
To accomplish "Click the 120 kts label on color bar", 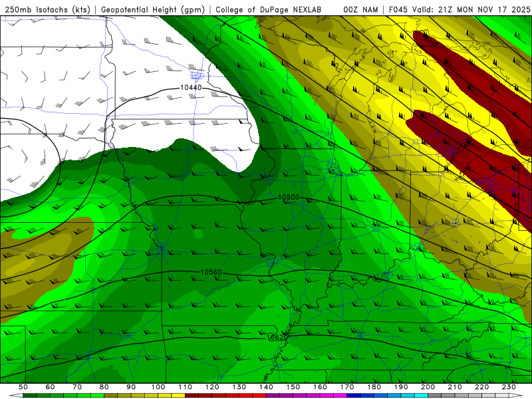I will (212, 387).
